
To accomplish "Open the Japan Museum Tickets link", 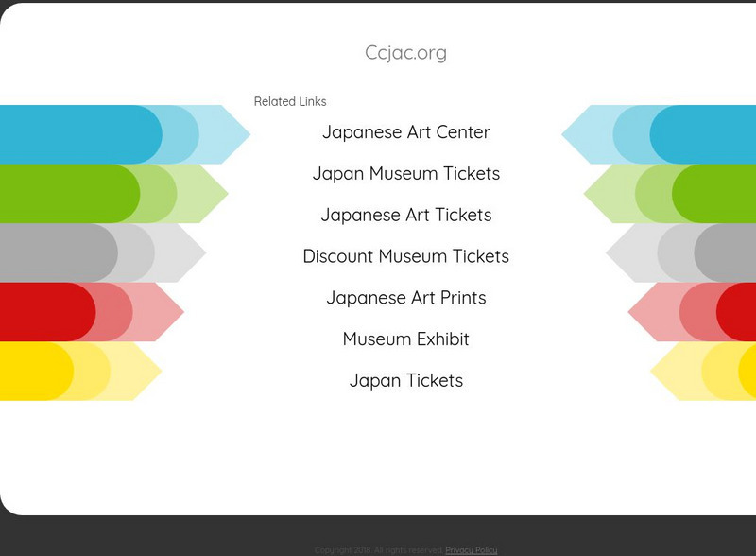I will pyautogui.click(x=406, y=174).
